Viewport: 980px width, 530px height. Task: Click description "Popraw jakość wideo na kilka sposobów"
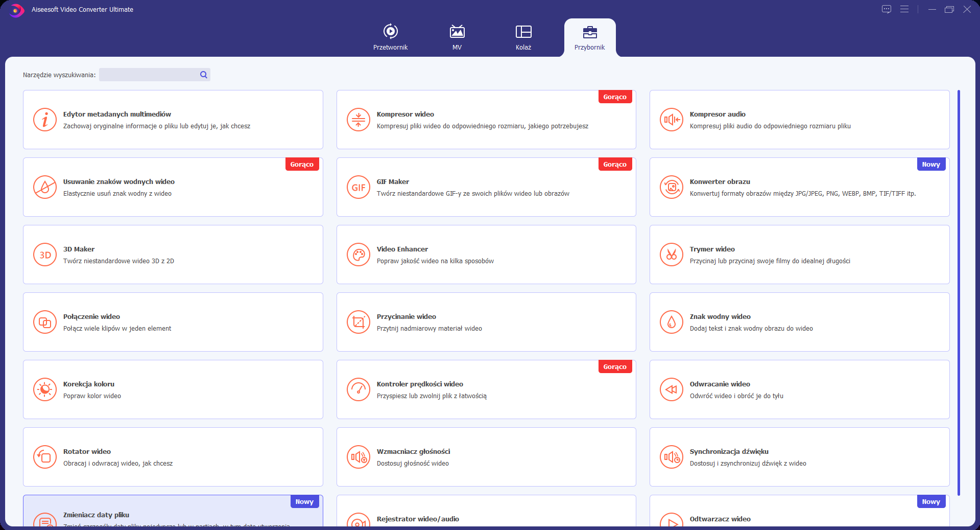coord(435,261)
